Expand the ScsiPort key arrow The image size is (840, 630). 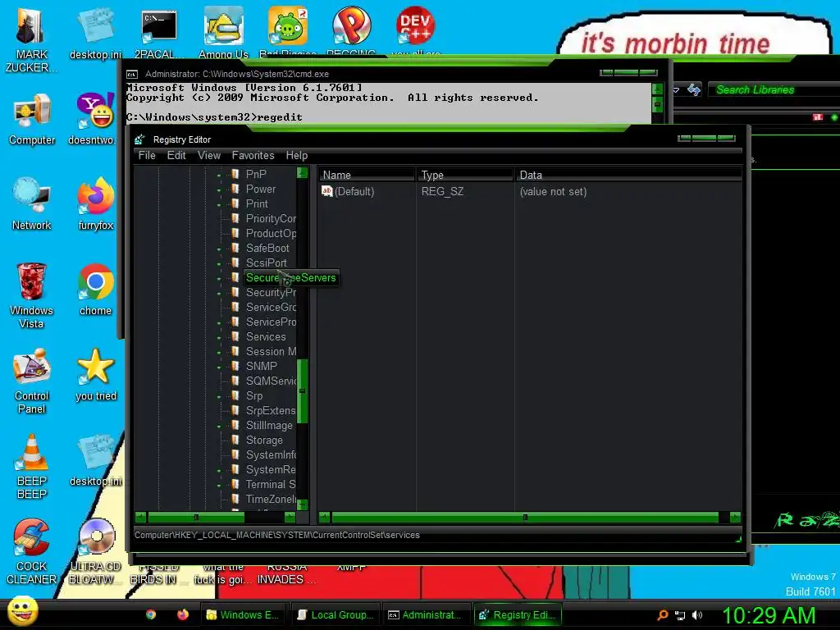[219, 264]
